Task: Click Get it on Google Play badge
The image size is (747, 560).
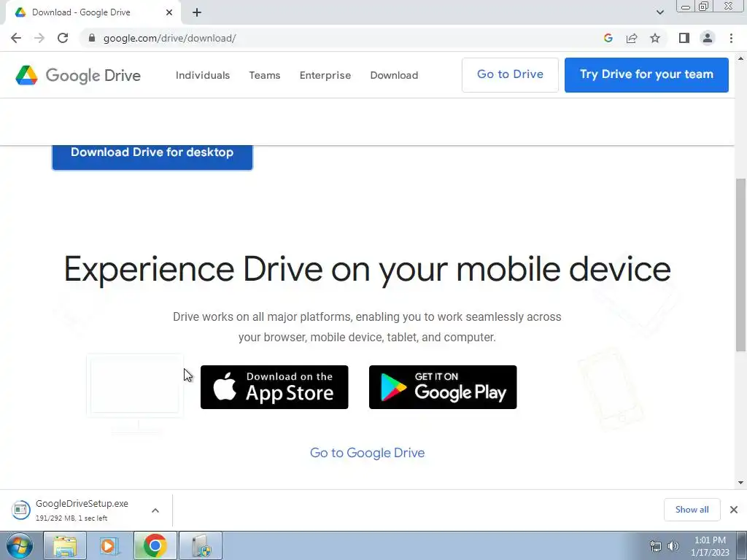Action: (443, 387)
